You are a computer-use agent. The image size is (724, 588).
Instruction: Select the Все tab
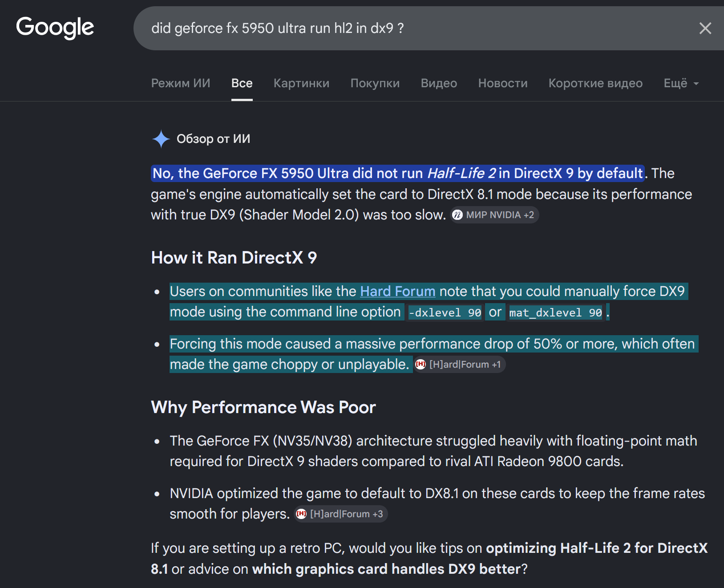point(242,83)
